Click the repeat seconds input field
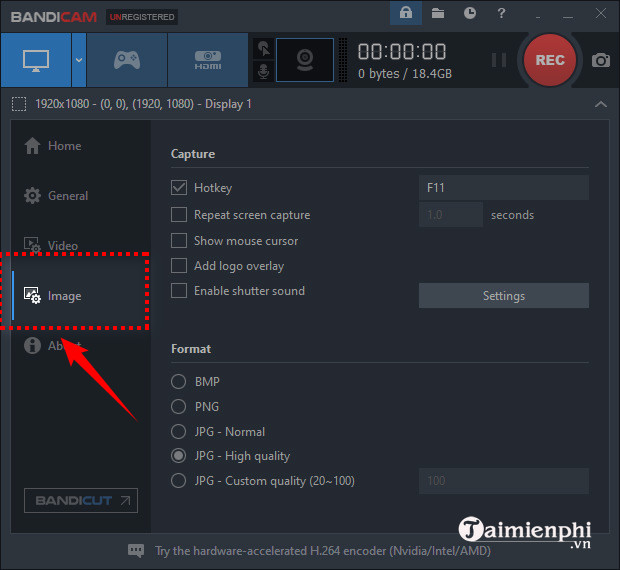The width and height of the screenshot is (620, 570). click(x=451, y=215)
